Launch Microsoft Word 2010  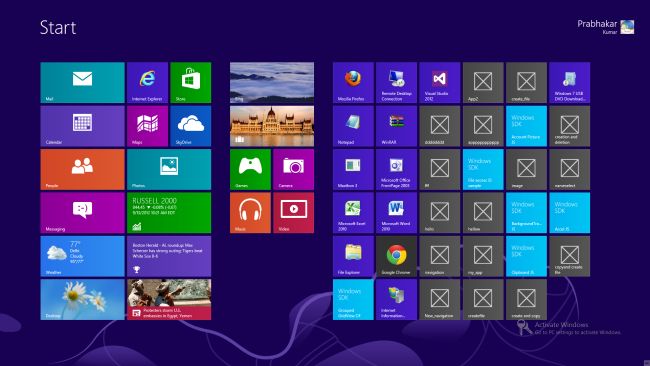[x=396, y=213]
